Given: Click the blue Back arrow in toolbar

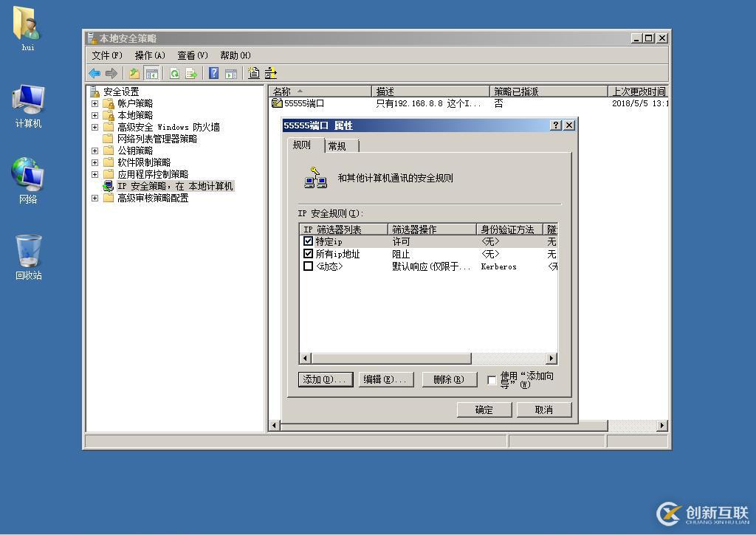Looking at the screenshot, I should point(94,73).
